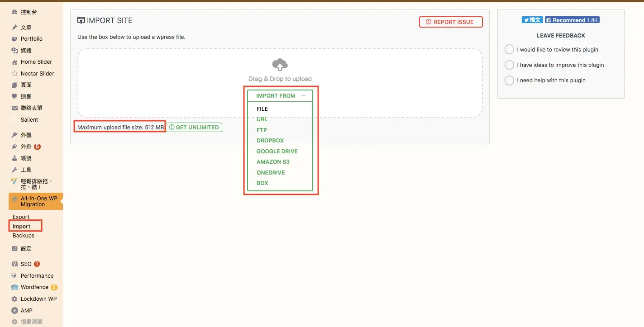Image resolution: width=644 pixels, height=327 pixels.
Task: Click the 設定 settings icon
Action: 14,249
